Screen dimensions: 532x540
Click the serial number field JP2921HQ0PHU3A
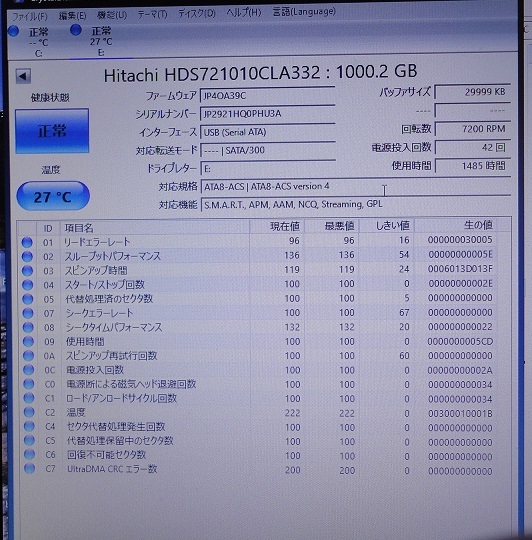click(267, 114)
